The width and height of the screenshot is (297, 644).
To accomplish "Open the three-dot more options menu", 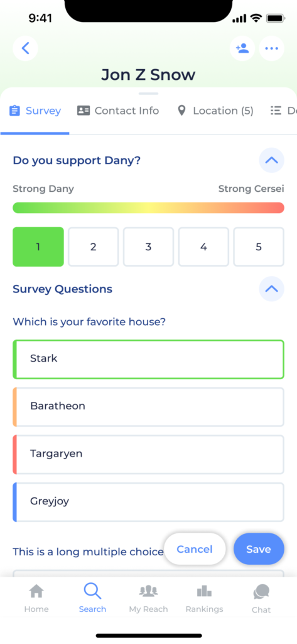I will 271,48.
